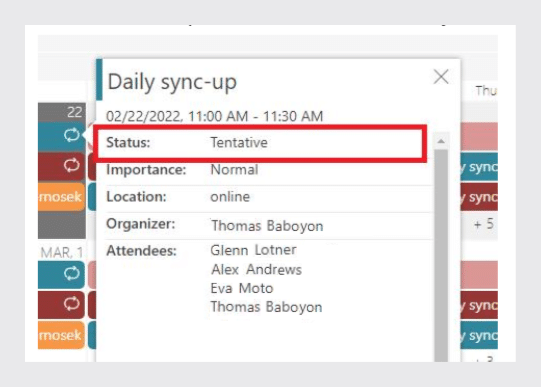Click the popup vertical scrollbar thumb

tap(441, 255)
